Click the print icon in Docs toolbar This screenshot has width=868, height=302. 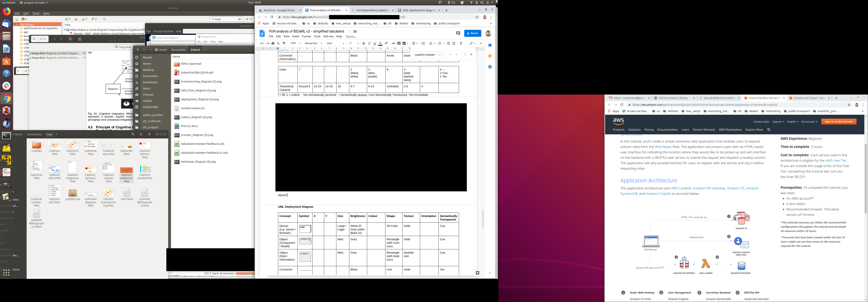pyautogui.click(x=273, y=43)
